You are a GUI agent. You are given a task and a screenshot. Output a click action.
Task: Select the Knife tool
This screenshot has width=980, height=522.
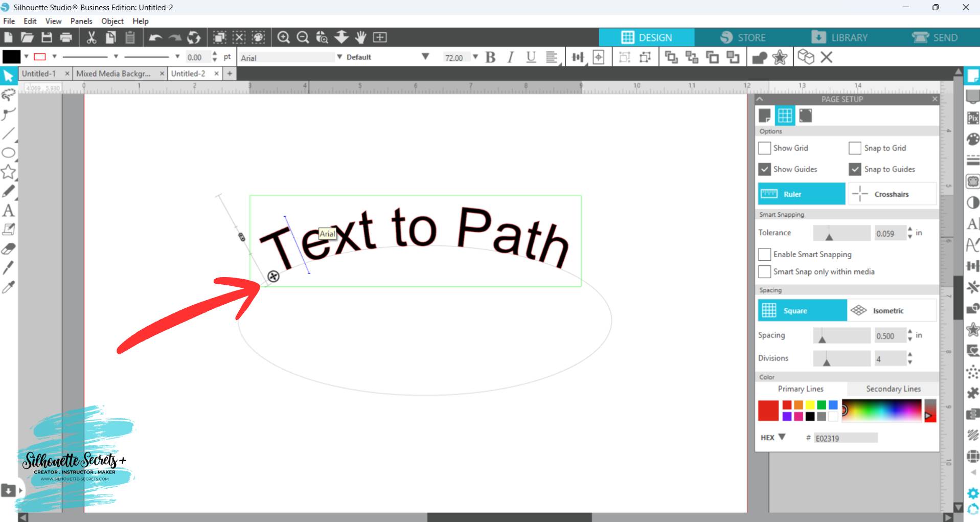(x=8, y=268)
